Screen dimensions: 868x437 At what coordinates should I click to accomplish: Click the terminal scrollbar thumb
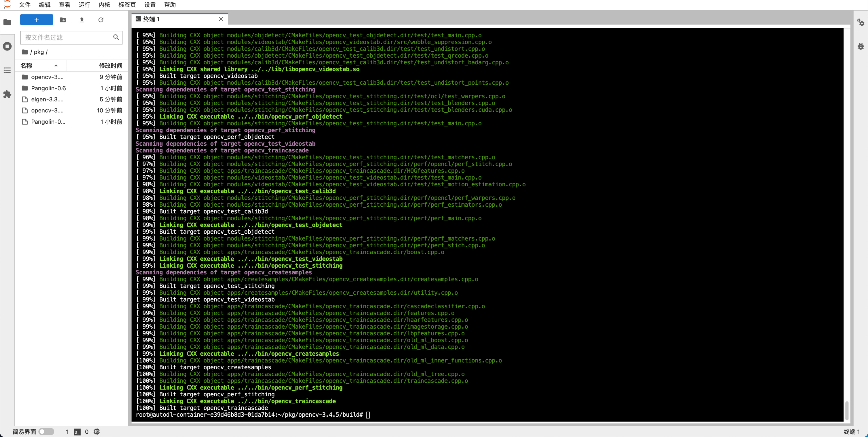(x=847, y=410)
